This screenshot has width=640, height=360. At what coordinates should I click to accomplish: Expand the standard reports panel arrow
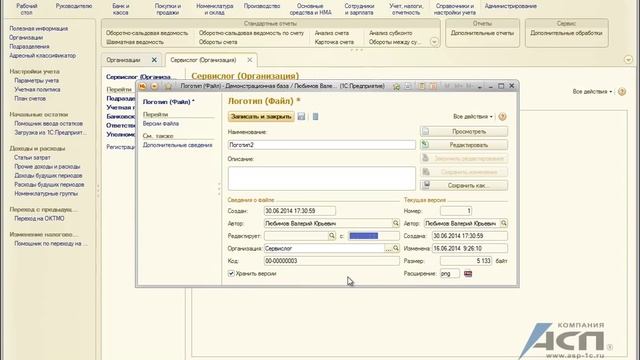pos(434,42)
